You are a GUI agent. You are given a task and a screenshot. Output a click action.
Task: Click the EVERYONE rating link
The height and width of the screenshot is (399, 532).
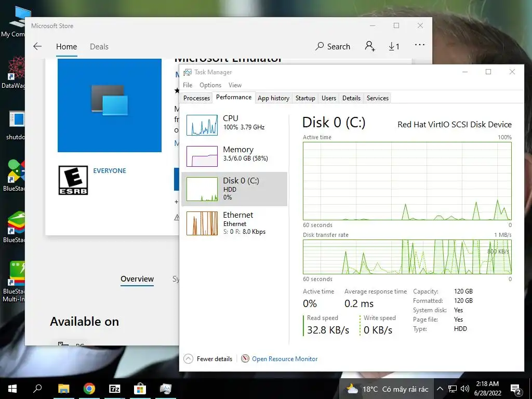tap(110, 170)
